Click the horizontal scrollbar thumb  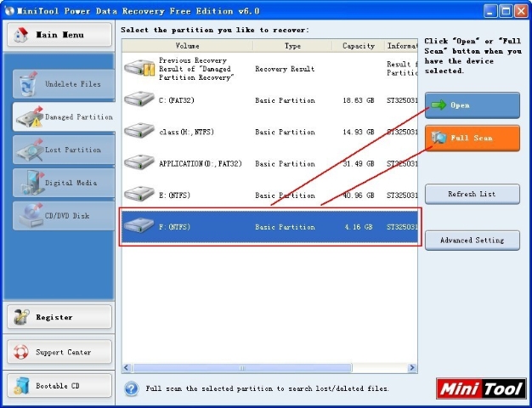point(242,367)
